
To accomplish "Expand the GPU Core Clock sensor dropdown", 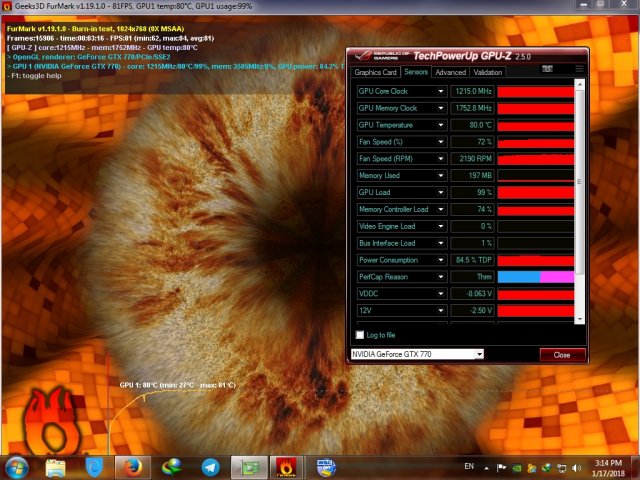I will click(x=441, y=91).
